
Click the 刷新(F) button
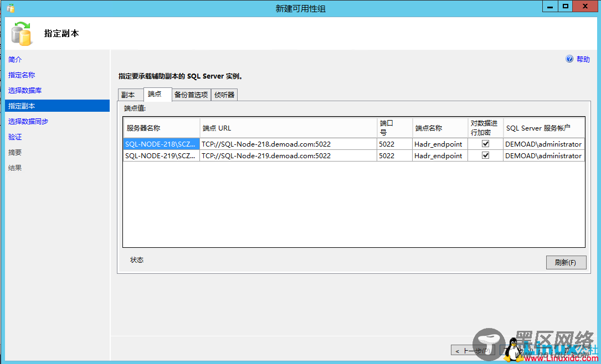(x=566, y=263)
